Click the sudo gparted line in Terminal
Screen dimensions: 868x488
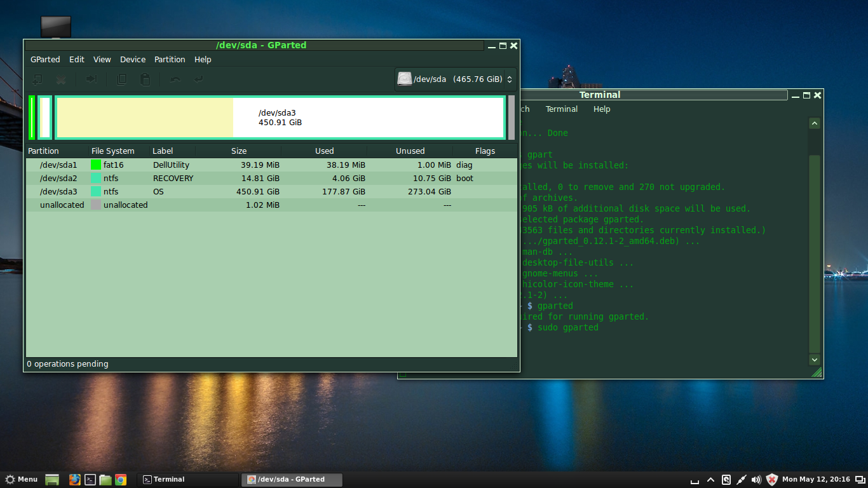567,327
